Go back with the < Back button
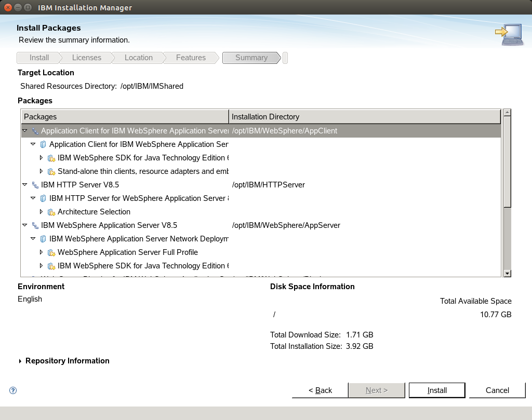 [x=320, y=390]
